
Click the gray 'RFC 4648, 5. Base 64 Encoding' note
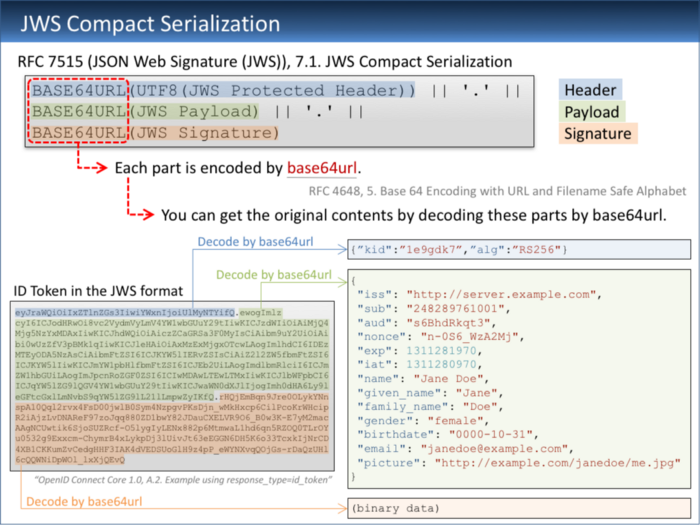click(497, 191)
